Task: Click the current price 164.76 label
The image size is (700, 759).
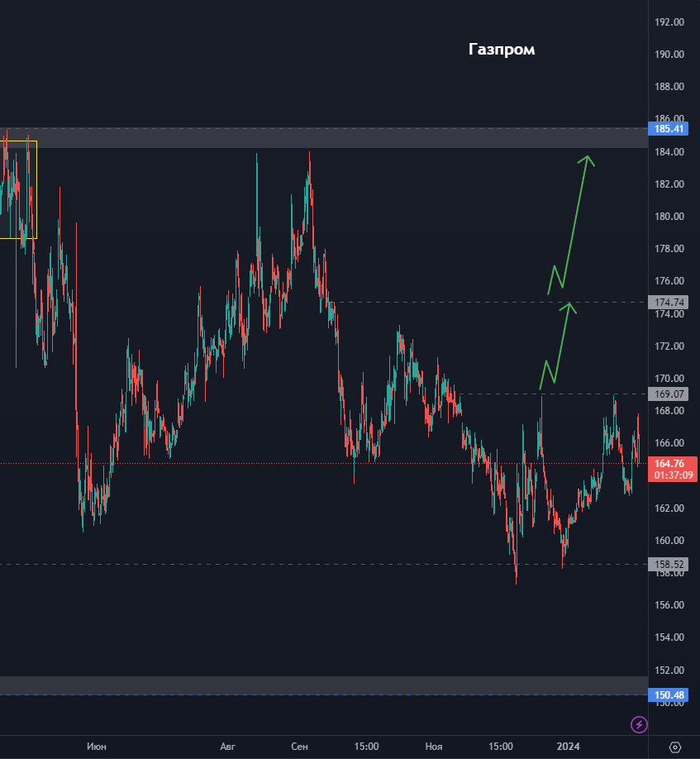Action: (x=669, y=464)
